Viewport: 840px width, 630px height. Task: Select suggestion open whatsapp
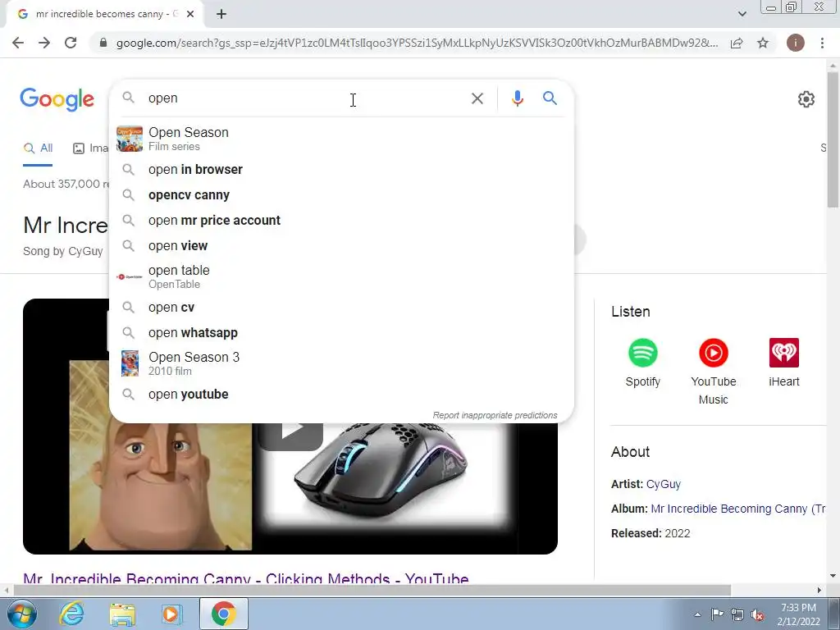(x=341, y=333)
